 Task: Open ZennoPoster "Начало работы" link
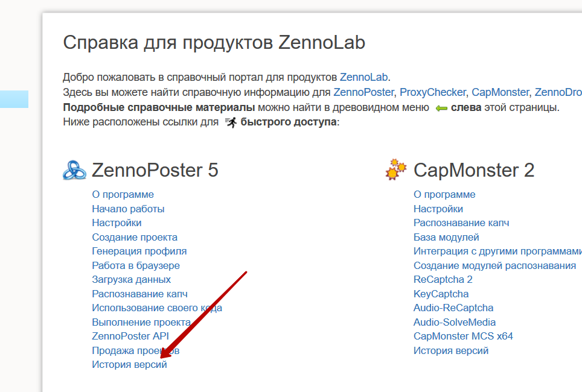(x=128, y=209)
